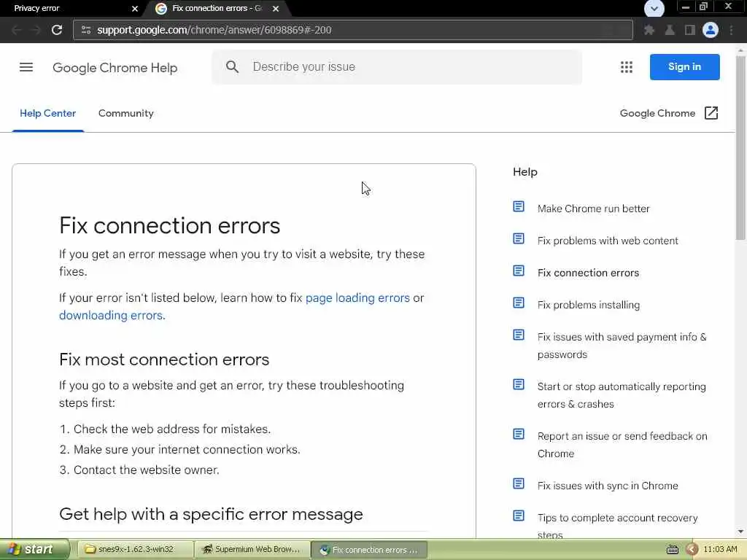Open Make Chrome run better article
The height and width of the screenshot is (560, 747).
593,209
